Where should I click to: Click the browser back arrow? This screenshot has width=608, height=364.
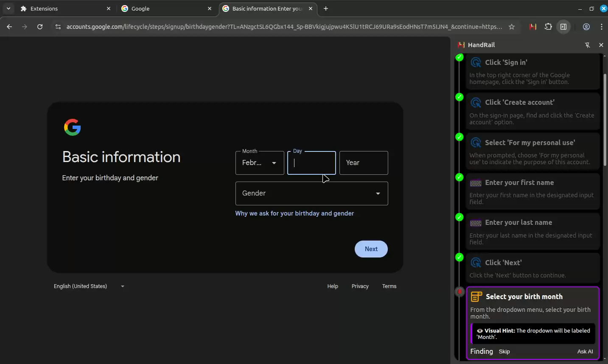pos(9,27)
